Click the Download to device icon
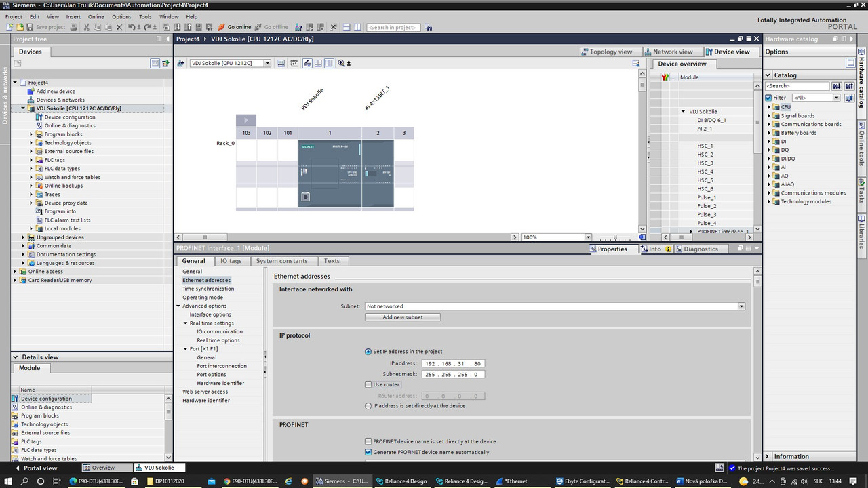This screenshot has height=488, width=868. click(177, 27)
